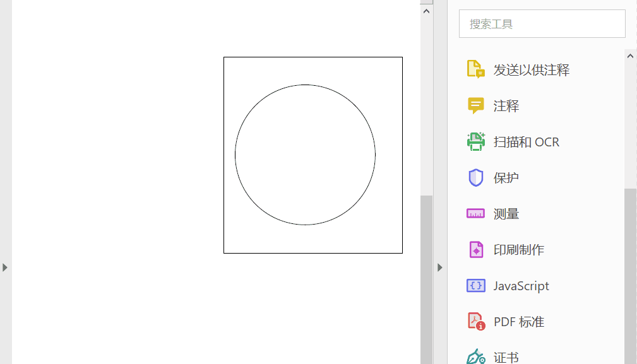
Task: Click the 证书 label
Action: (506, 357)
